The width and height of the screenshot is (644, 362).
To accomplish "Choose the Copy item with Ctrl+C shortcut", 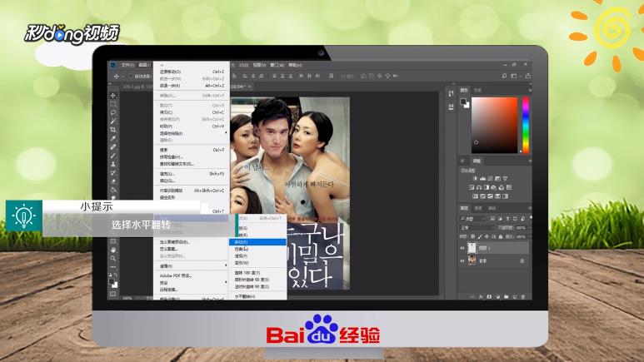I will [192, 112].
